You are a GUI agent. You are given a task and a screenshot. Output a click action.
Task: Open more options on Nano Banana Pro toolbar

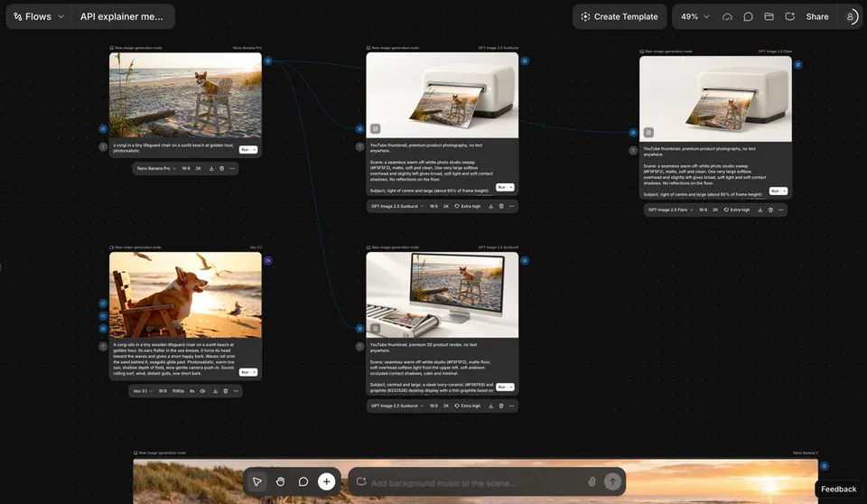click(x=232, y=168)
